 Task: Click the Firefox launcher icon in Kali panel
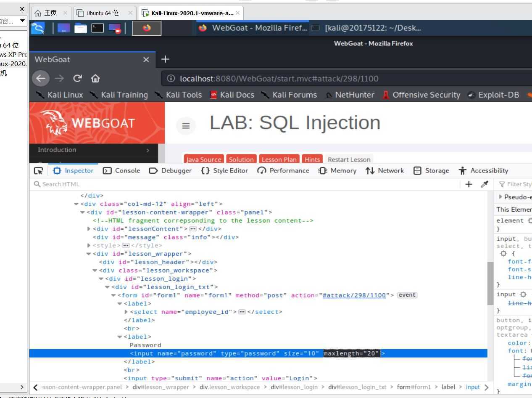(x=147, y=28)
